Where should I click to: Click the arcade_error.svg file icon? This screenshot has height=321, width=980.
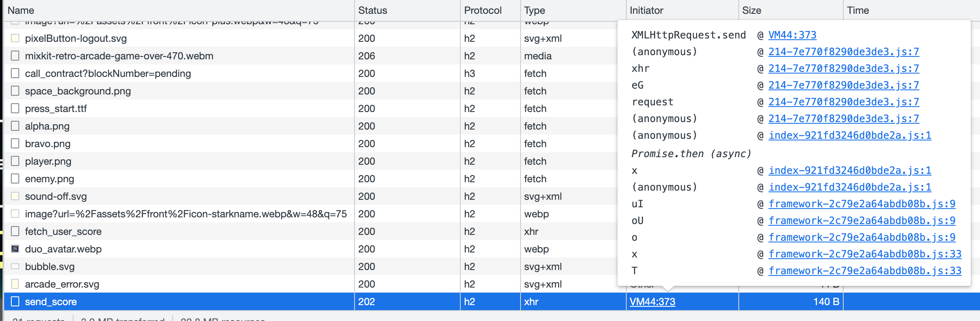(15, 284)
